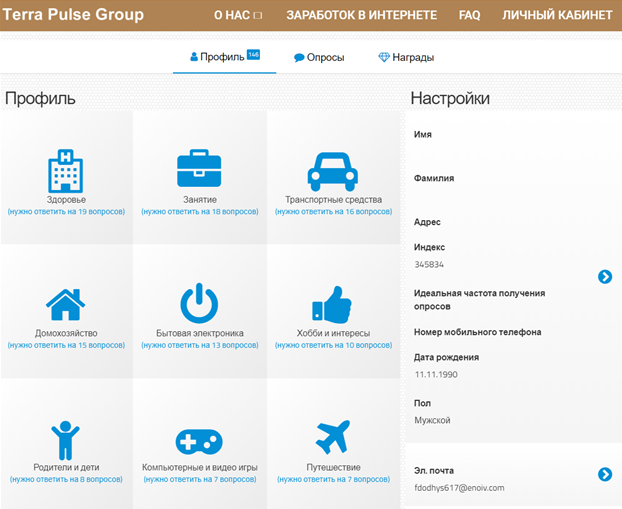Select the Хобби и интересы thumbs-up icon
This screenshot has height=509, width=622.
(332, 304)
